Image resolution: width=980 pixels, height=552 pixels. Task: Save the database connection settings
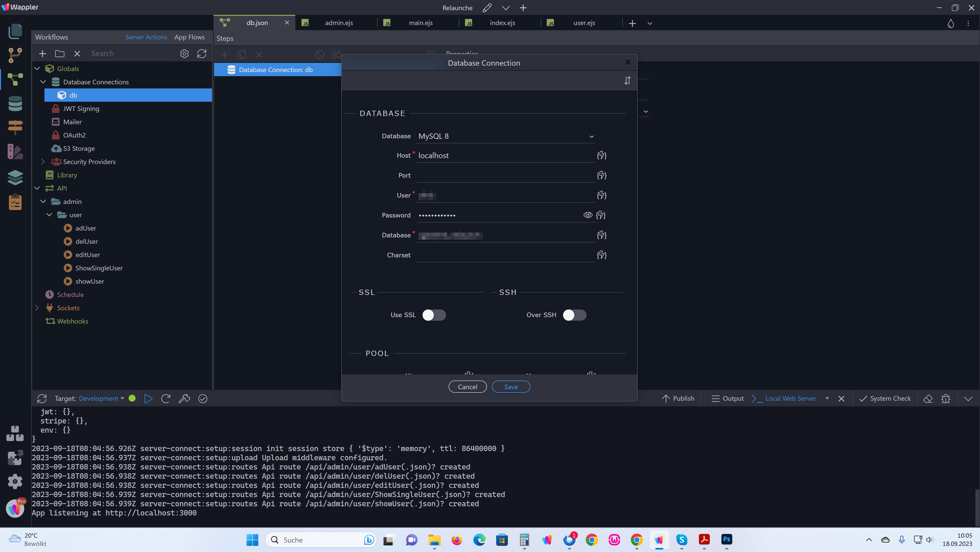pos(511,386)
